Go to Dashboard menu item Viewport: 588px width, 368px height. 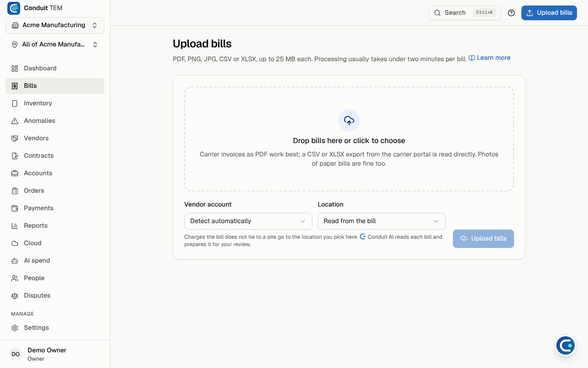pyautogui.click(x=55, y=68)
